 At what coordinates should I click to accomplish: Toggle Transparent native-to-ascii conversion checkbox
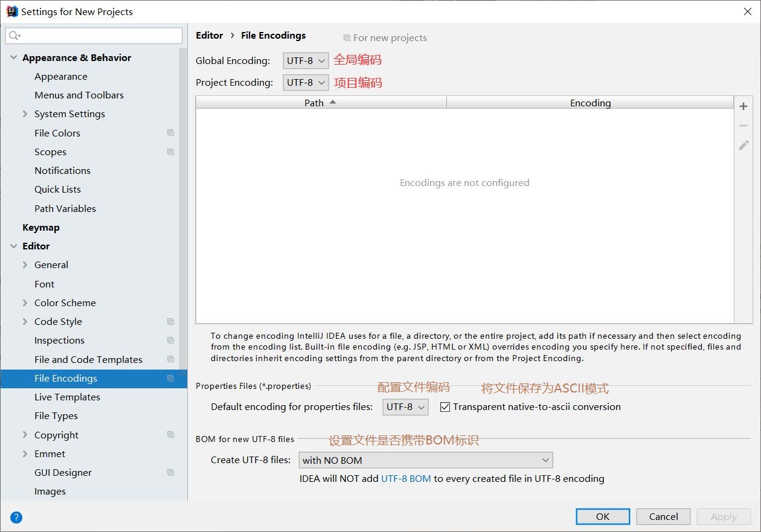445,407
